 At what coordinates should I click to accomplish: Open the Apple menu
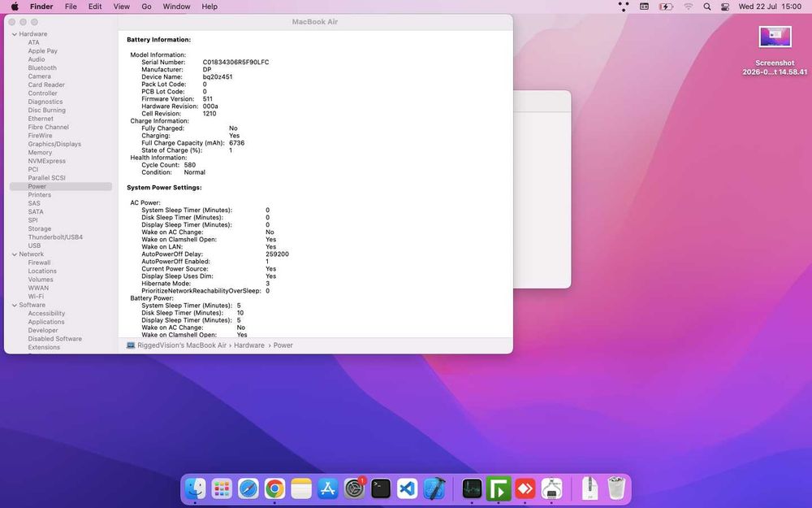[x=15, y=7]
